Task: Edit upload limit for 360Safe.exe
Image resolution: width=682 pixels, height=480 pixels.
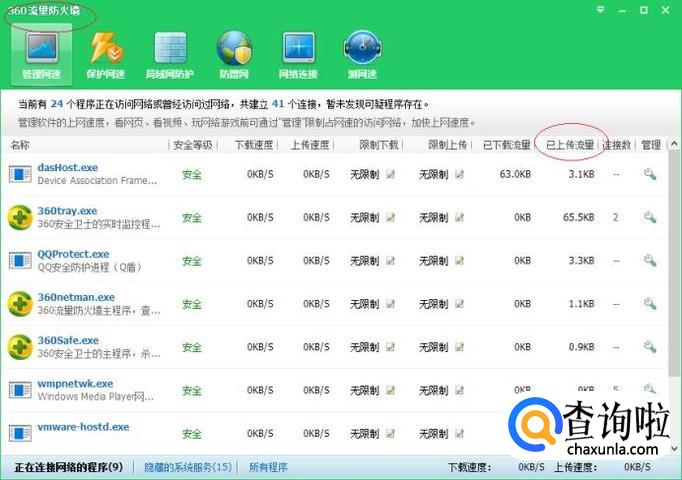Action: pyautogui.click(x=459, y=347)
